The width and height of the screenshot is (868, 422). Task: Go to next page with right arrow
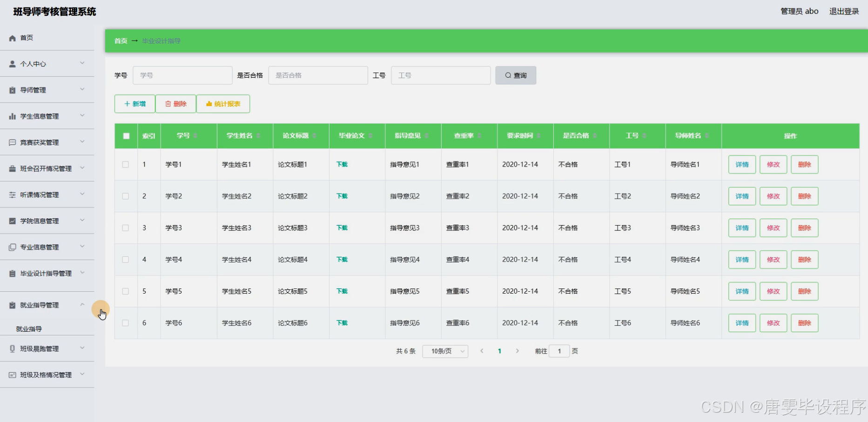[517, 351]
